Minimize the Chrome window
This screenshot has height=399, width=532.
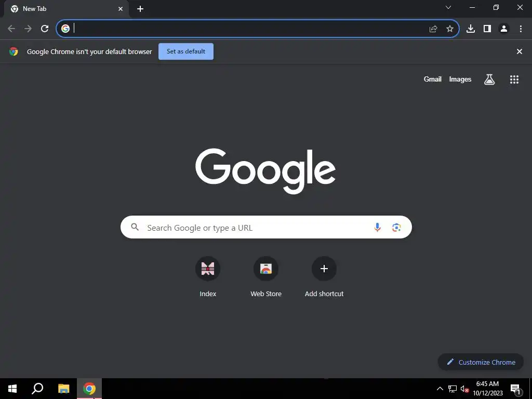click(472, 7)
